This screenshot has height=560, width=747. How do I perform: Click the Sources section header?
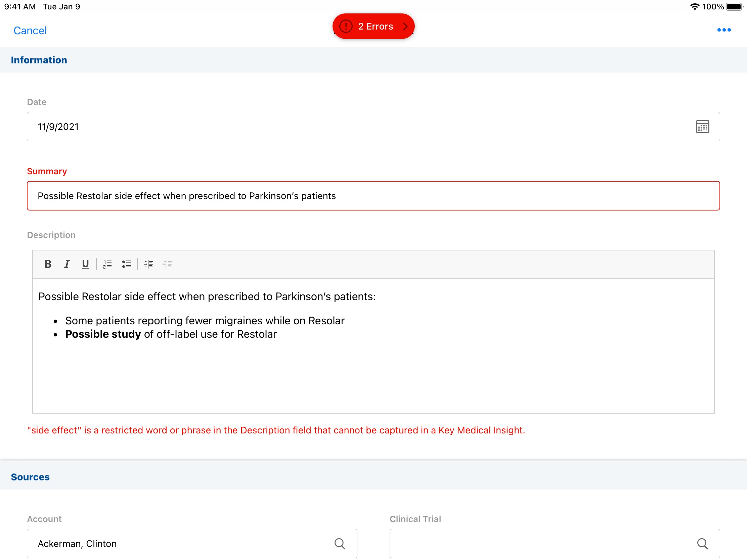pyautogui.click(x=30, y=477)
